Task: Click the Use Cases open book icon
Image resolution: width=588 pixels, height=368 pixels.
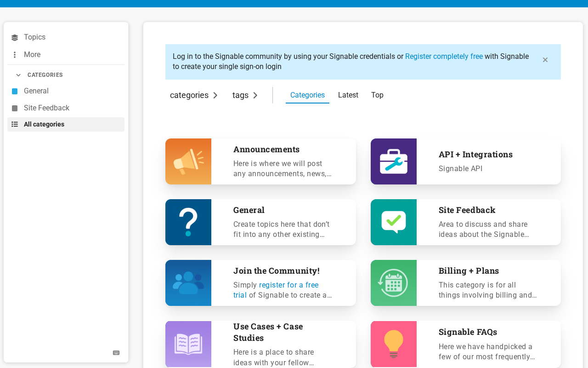Action: [x=188, y=344]
